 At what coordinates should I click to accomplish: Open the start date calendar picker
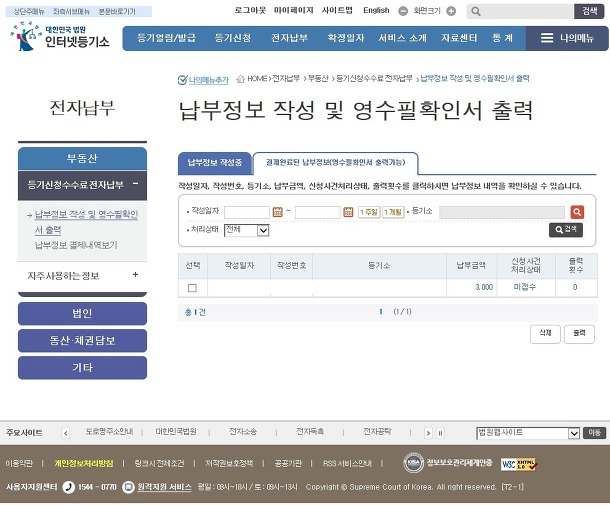coord(277,212)
